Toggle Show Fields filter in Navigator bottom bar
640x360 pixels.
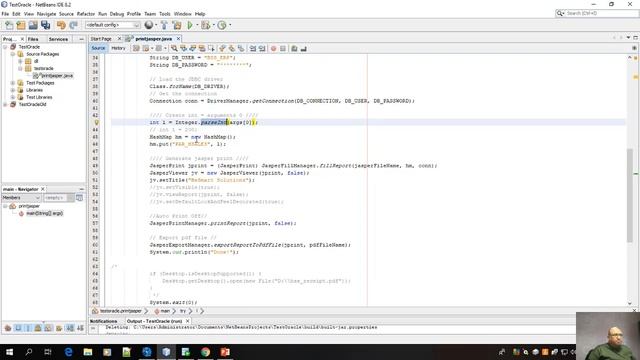coord(18,328)
